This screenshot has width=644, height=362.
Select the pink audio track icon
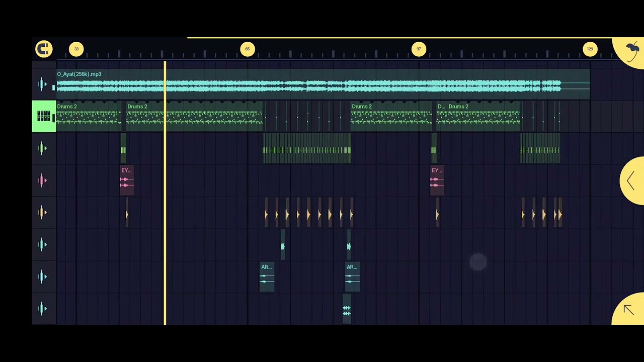(43, 180)
